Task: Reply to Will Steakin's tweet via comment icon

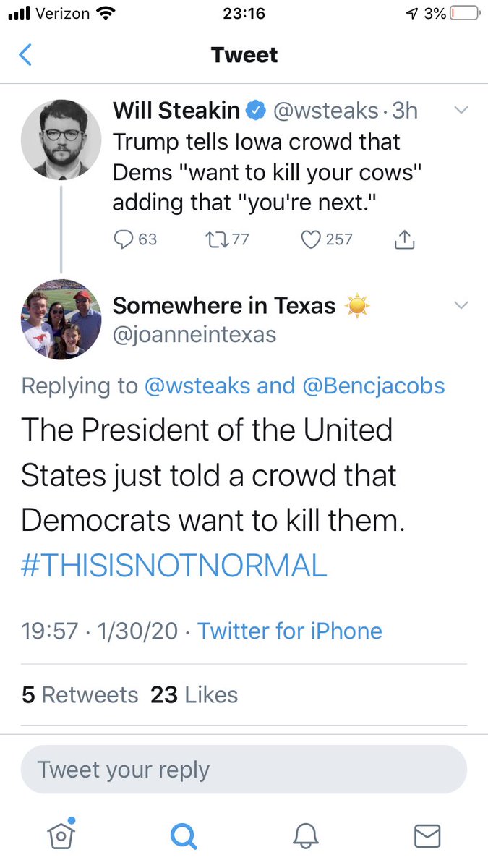Action: click(124, 239)
